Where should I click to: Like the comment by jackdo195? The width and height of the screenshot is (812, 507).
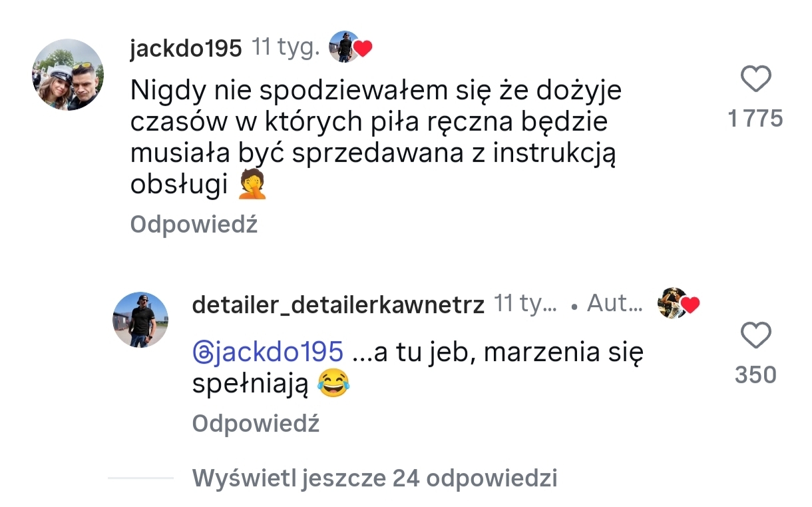pos(755,81)
